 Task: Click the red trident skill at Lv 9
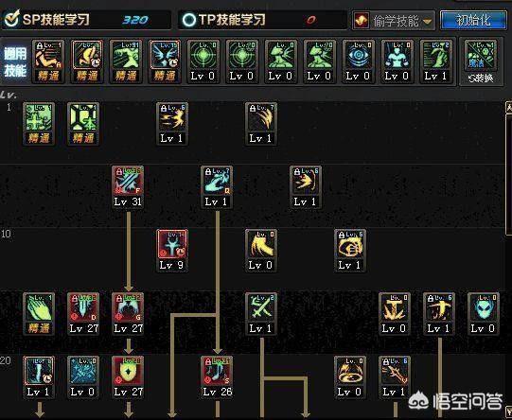click(172, 251)
